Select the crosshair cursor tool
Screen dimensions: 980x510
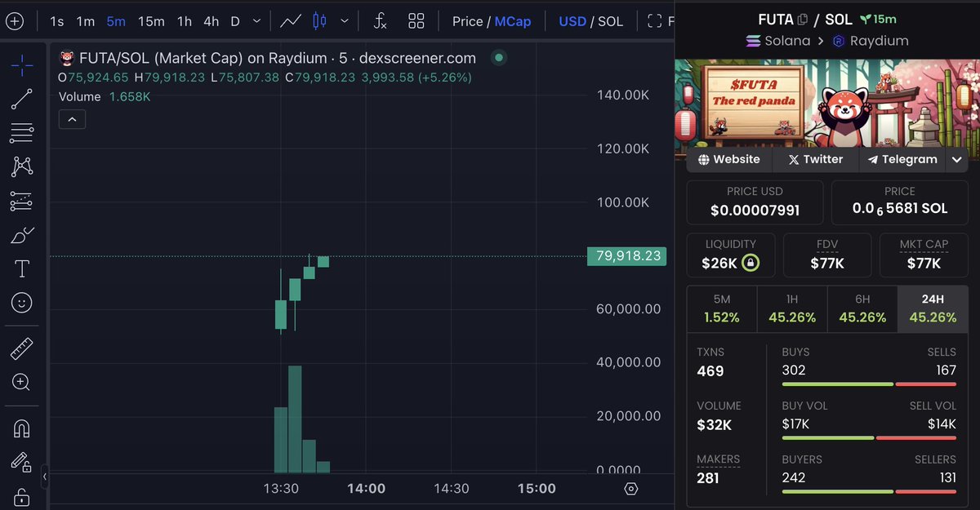pyautogui.click(x=22, y=64)
